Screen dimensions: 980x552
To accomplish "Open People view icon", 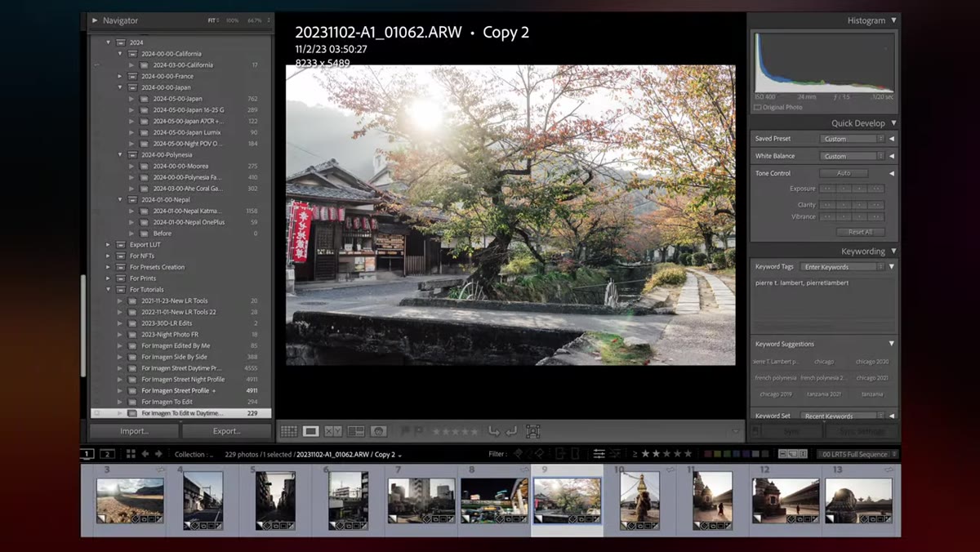I will 378,431.
